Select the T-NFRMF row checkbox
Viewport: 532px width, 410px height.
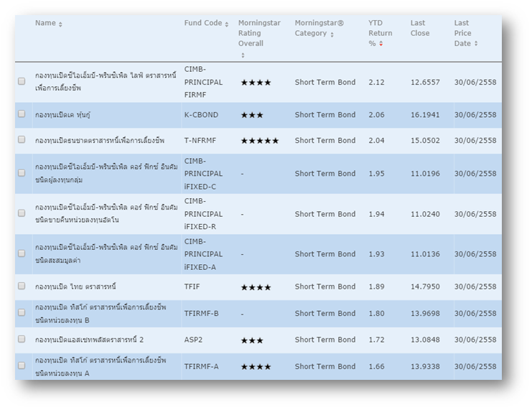[22, 140]
